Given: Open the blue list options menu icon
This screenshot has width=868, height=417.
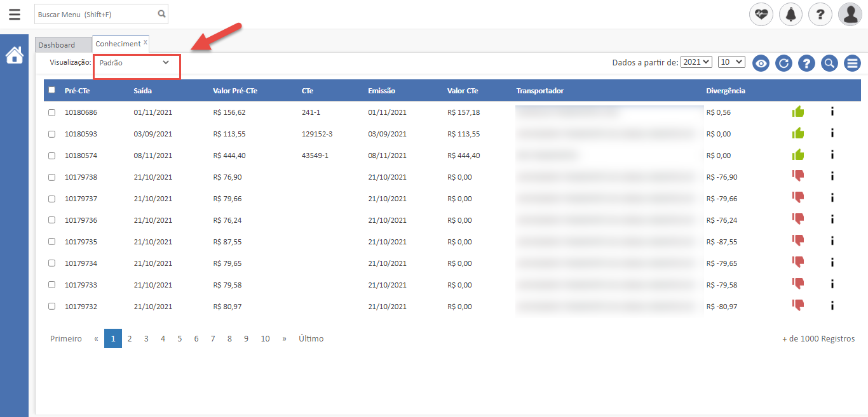Looking at the screenshot, I should click(x=852, y=63).
